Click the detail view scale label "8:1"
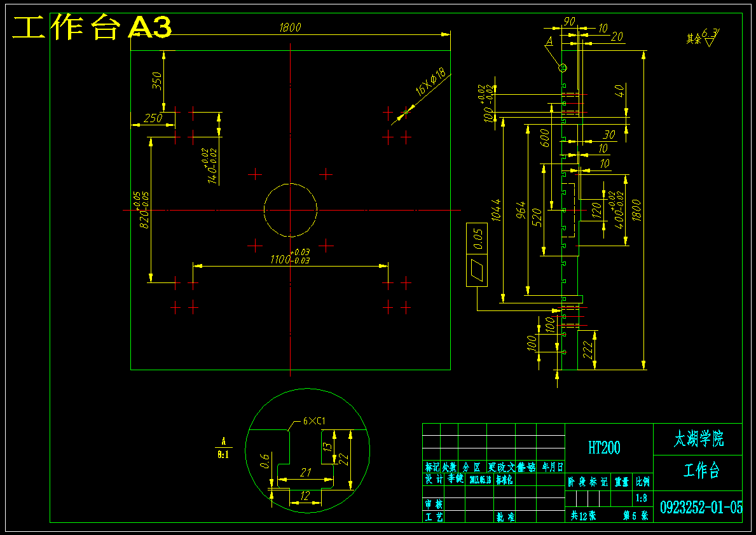 point(223,454)
